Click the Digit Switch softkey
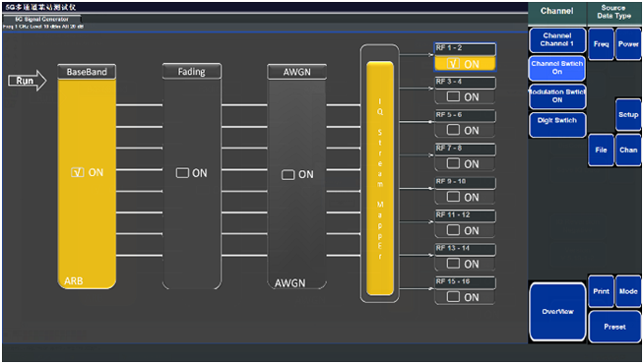The height and width of the screenshot is (364, 644). [557, 124]
